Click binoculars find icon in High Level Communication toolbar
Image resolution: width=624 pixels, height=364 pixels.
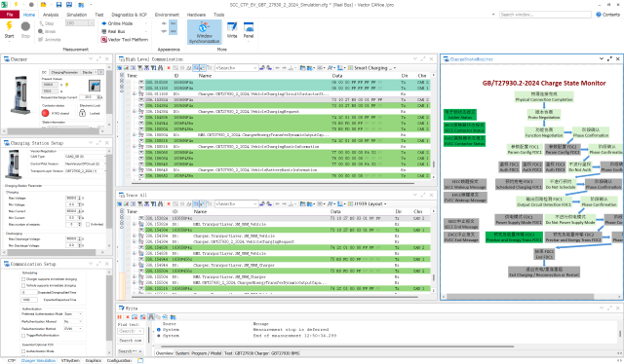160,68
